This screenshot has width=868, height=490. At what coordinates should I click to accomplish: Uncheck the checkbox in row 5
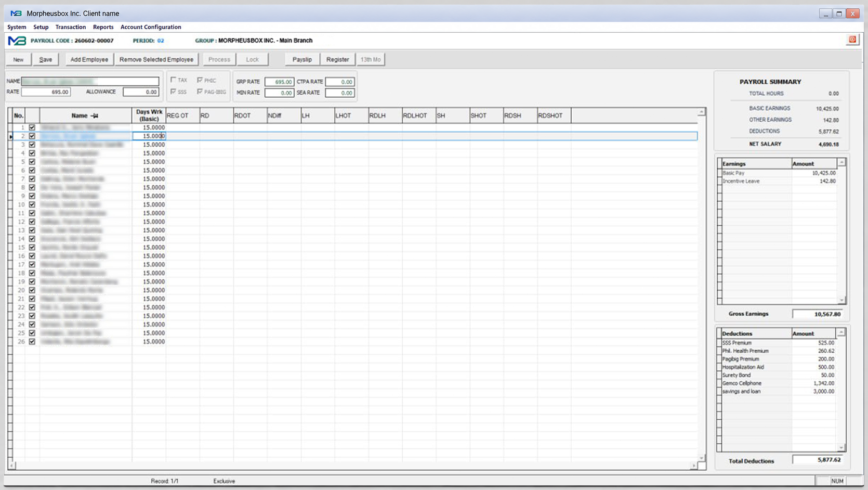32,162
